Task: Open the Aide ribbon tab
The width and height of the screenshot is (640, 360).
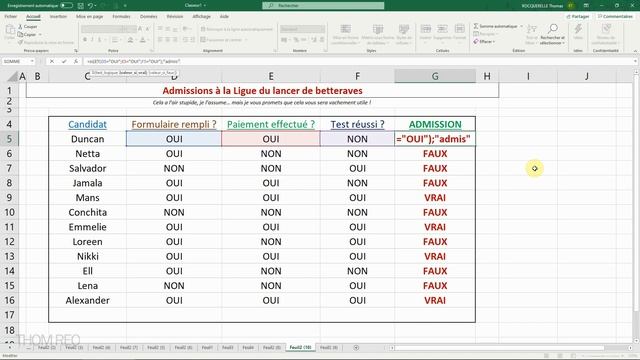Action: 224,17
